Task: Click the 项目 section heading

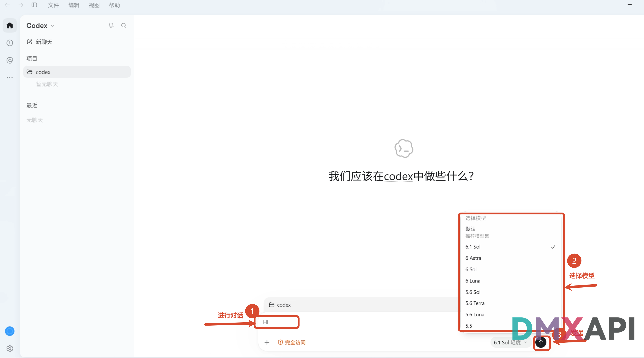Action: pos(32,58)
